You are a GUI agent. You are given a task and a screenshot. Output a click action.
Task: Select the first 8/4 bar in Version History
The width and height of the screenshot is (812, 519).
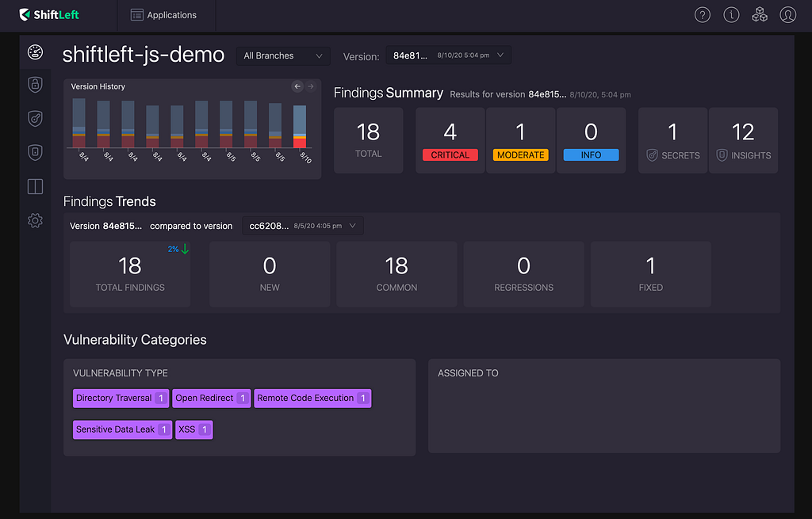tap(79, 123)
